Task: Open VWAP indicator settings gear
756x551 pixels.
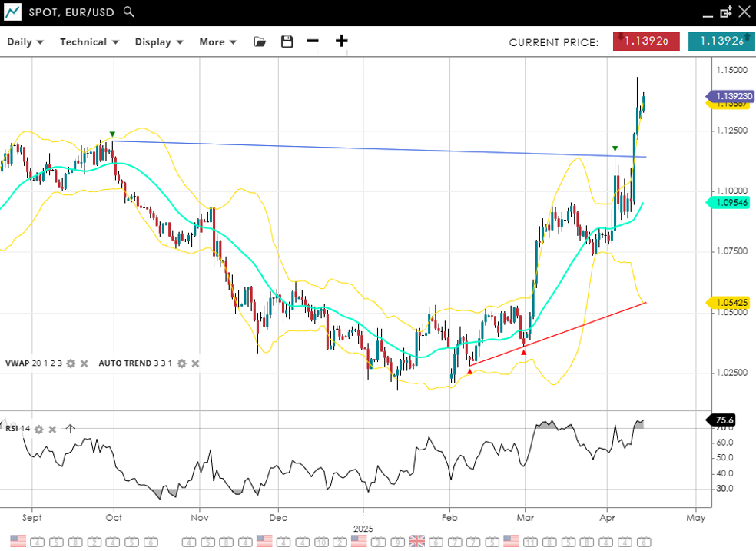Action: (x=71, y=363)
